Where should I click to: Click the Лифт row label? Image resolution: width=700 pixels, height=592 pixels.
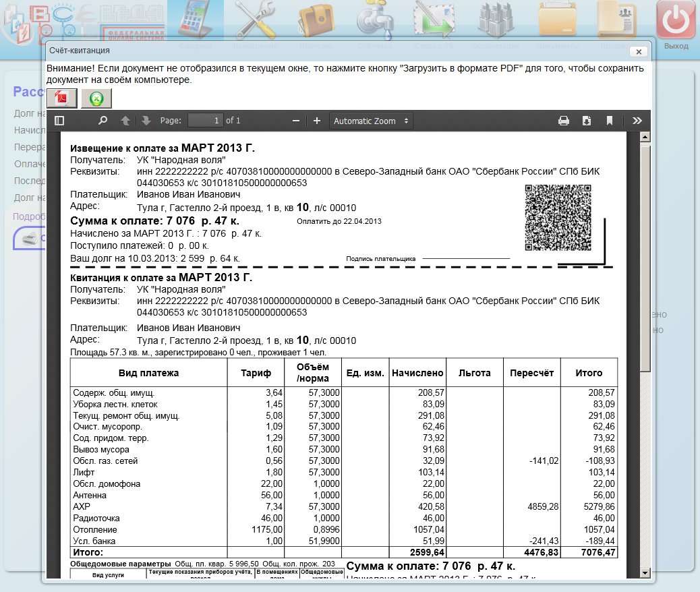(x=84, y=473)
